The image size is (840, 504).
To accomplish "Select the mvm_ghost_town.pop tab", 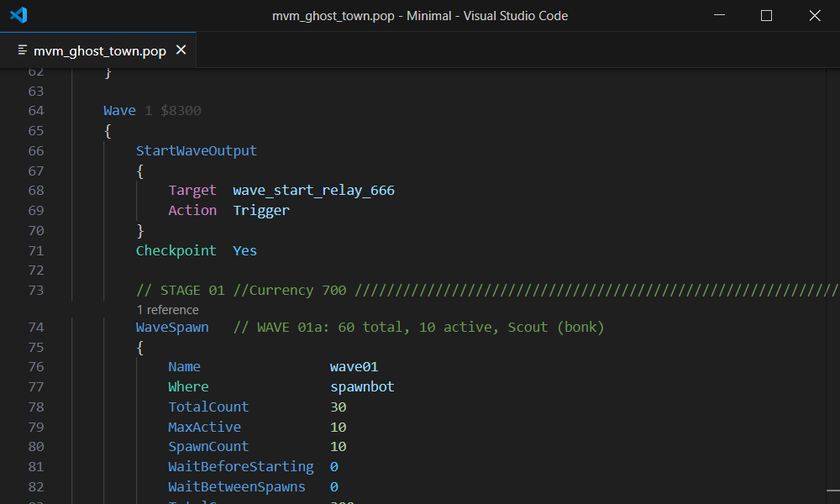I will click(x=99, y=51).
